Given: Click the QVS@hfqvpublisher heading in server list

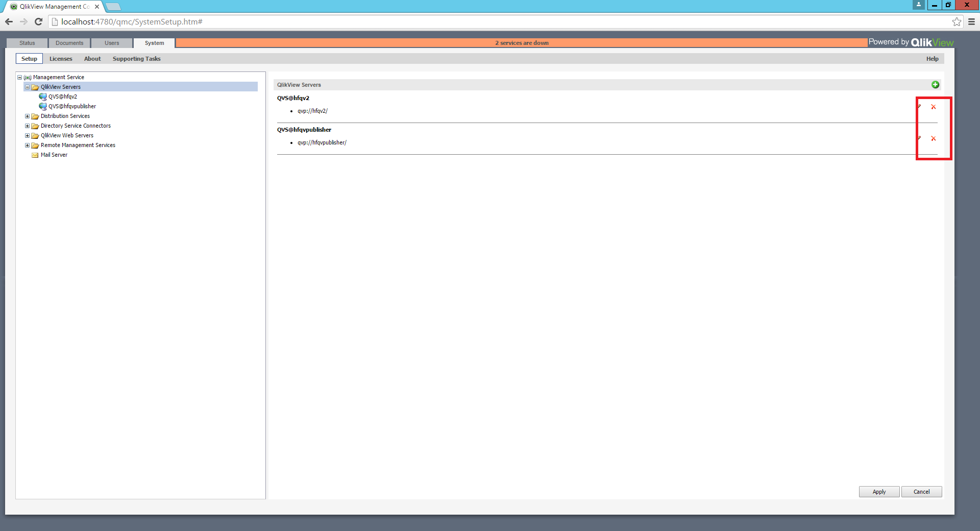Looking at the screenshot, I should click(304, 130).
